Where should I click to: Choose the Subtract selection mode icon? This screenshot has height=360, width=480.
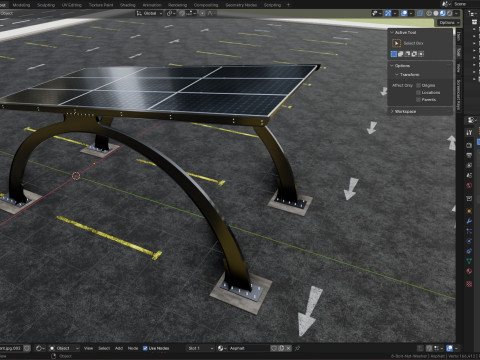407,54
